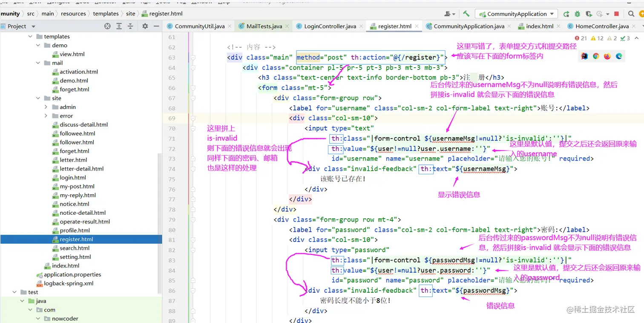Stop the running application red square
Viewport: 644px width, 323px height.
[616, 14]
